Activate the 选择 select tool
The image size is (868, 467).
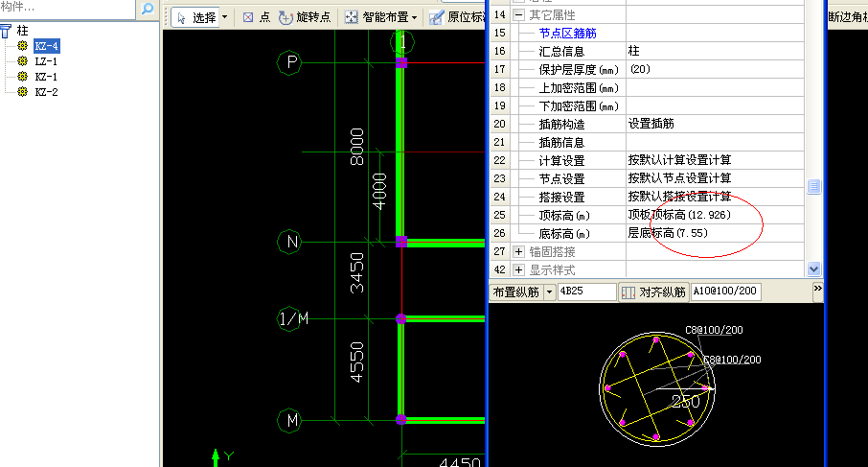(x=196, y=17)
